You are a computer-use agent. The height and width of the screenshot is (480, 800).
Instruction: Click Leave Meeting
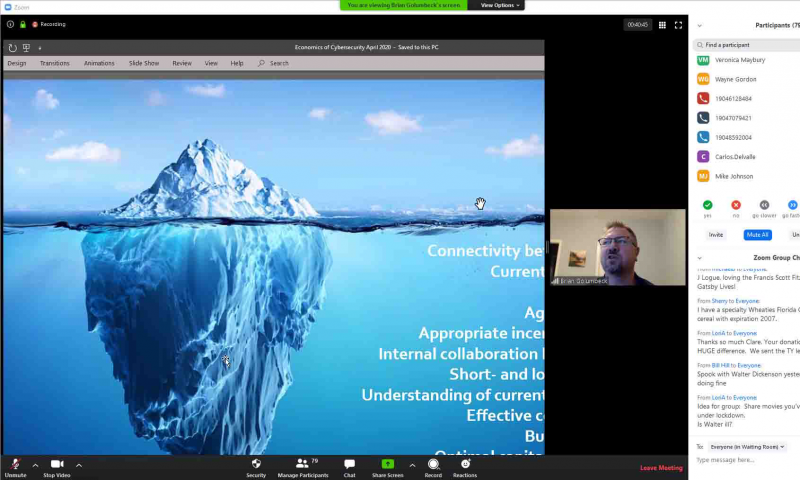661,468
